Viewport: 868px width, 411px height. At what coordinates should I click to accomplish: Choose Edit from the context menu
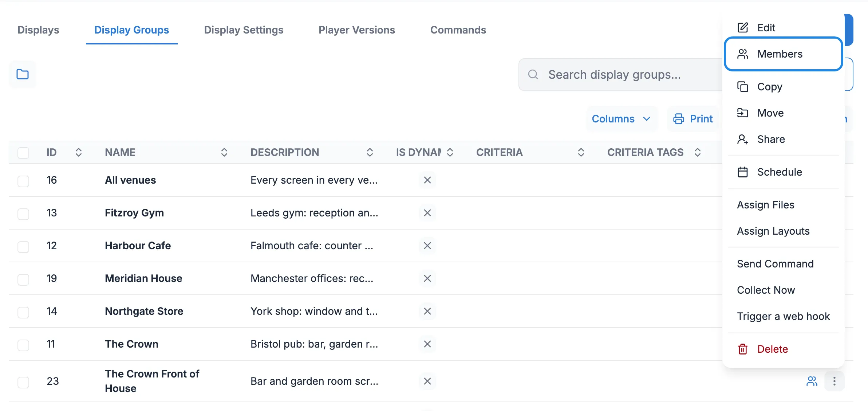(784, 28)
